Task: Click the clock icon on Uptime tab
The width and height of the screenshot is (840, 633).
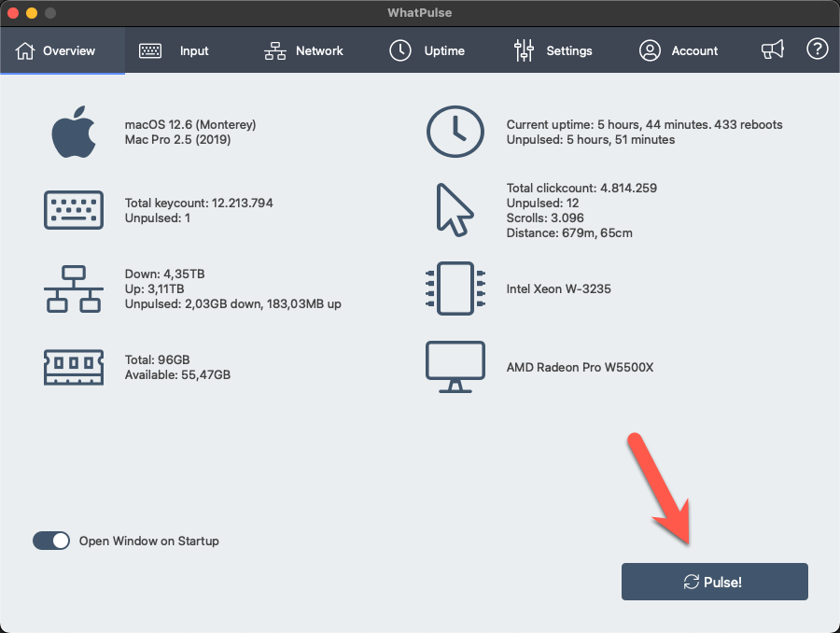Action: pyautogui.click(x=400, y=50)
